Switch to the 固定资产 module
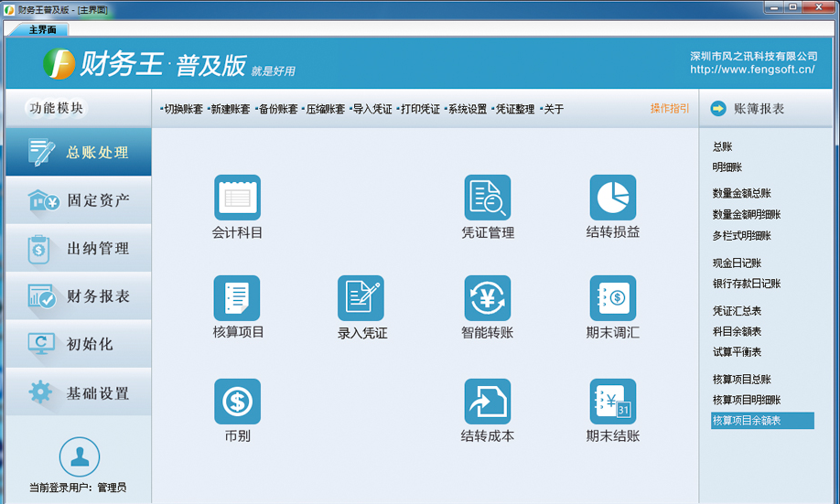Image resolution: width=840 pixels, height=504 pixels. [x=78, y=200]
